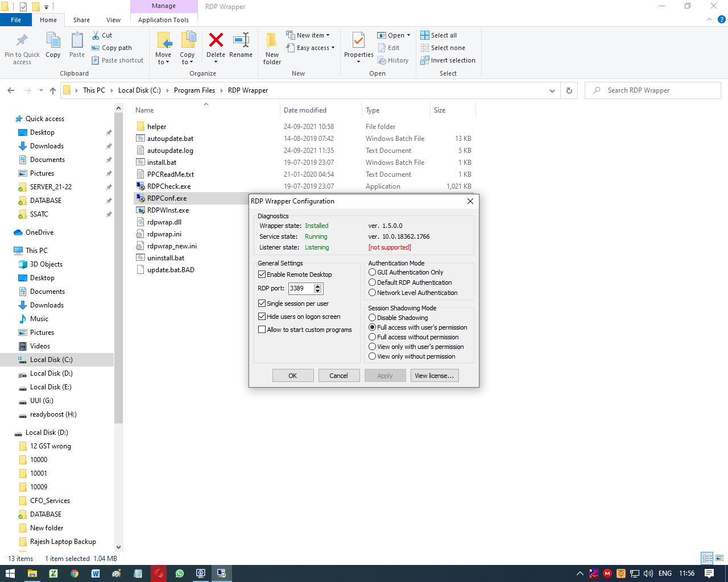
Task: Select GUI Authentication Only
Action: click(372, 272)
